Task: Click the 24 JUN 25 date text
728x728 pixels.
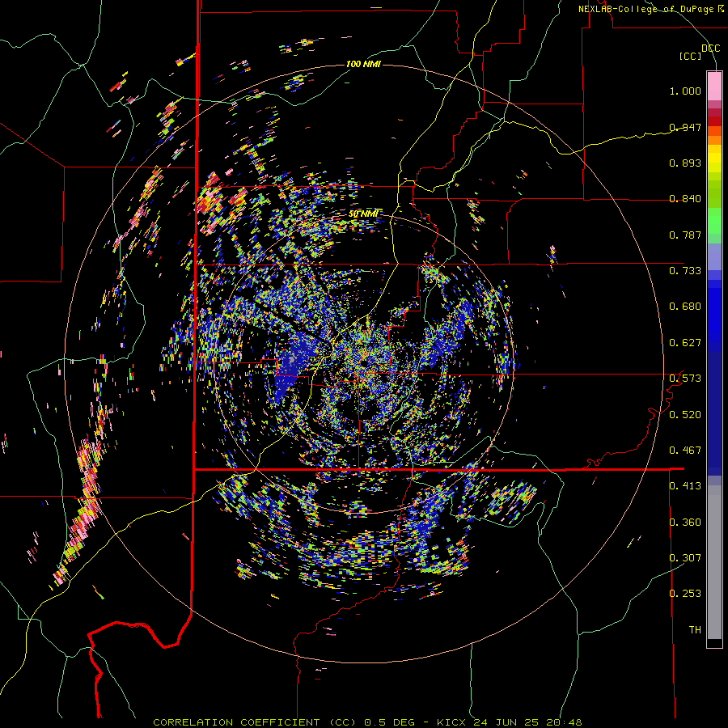Action: point(506,722)
